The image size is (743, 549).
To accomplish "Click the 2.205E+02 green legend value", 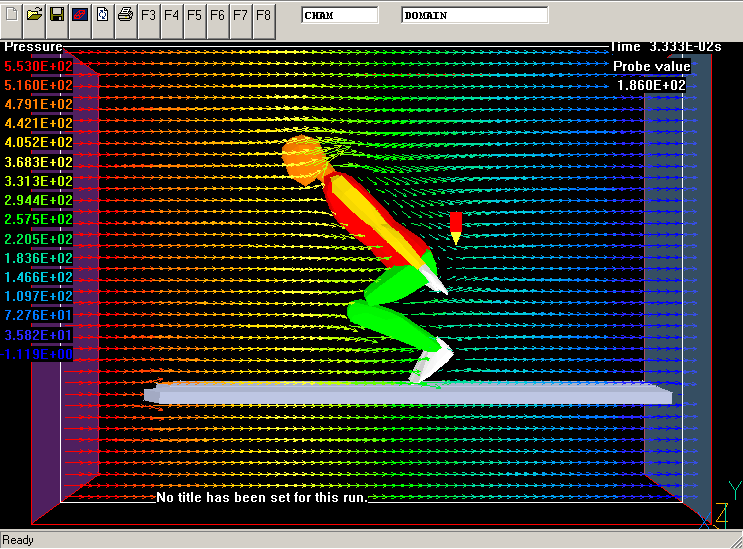I will click(38, 239).
